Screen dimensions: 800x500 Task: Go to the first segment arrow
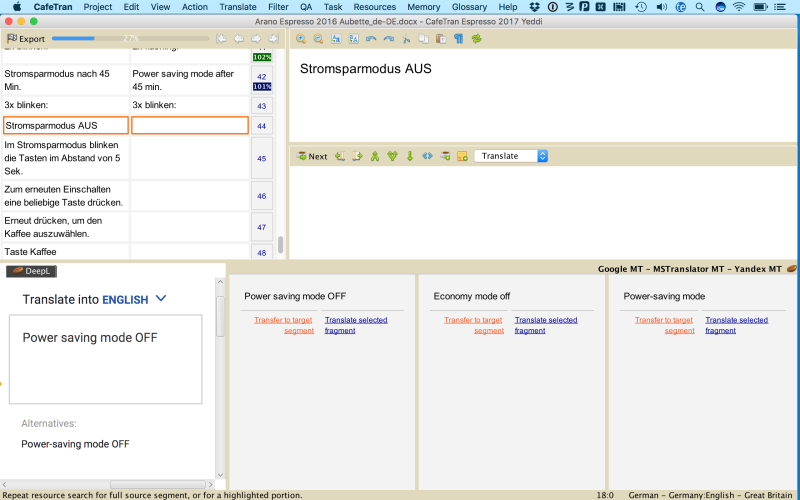[221, 39]
